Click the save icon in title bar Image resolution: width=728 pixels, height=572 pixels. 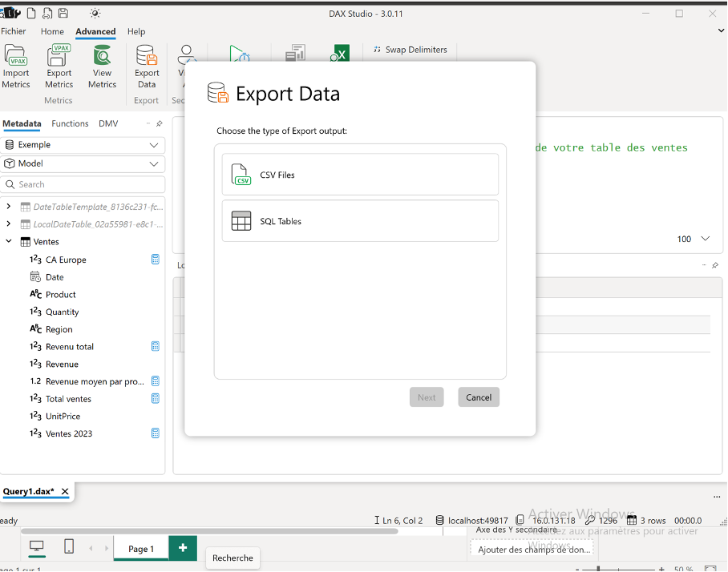click(x=63, y=13)
